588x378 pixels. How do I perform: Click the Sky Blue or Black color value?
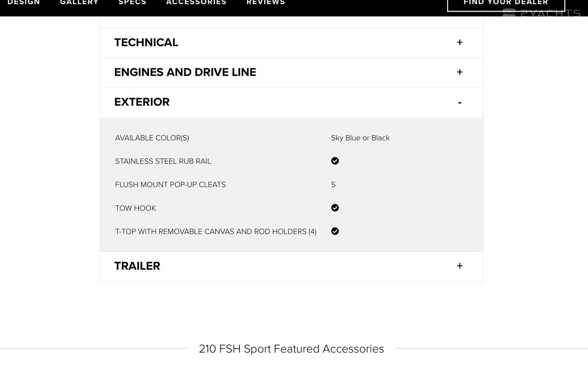(x=360, y=138)
